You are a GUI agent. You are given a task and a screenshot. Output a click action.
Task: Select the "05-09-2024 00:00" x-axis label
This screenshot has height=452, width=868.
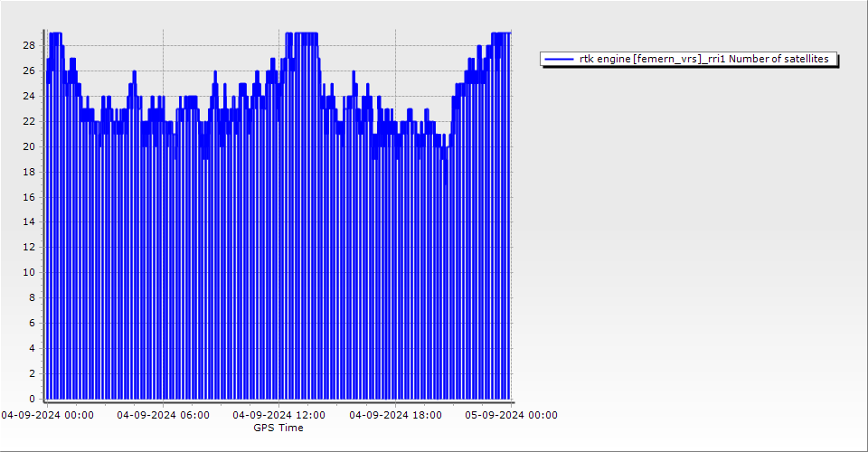511,415
